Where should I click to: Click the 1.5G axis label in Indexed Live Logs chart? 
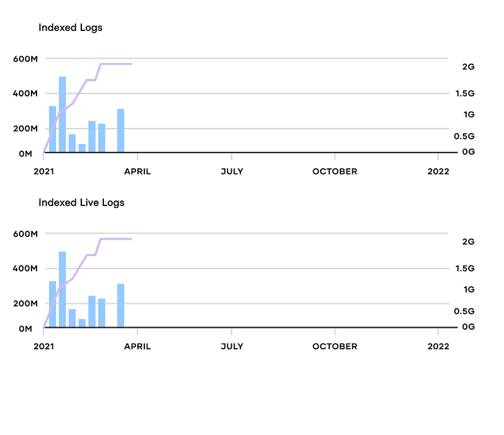coord(465,269)
